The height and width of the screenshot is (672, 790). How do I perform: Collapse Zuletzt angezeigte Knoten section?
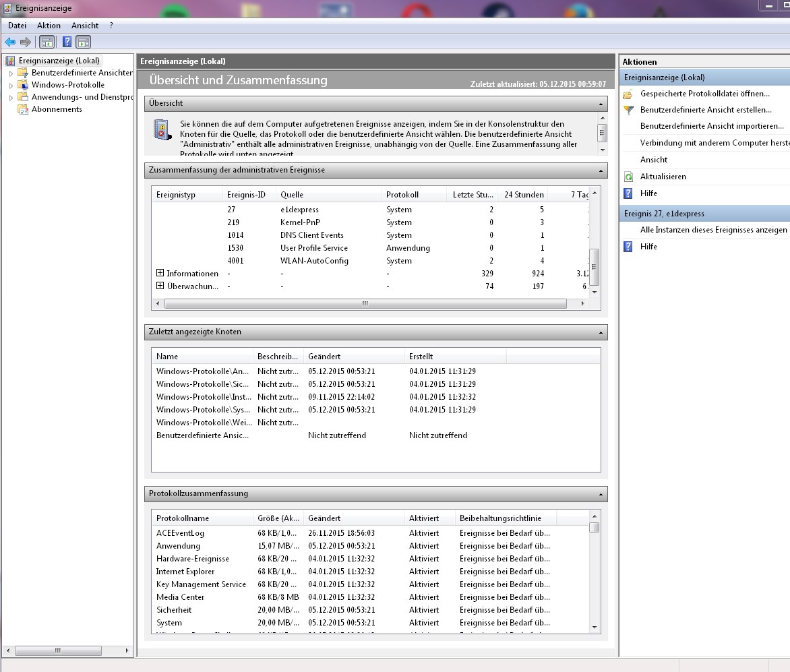[x=601, y=332]
